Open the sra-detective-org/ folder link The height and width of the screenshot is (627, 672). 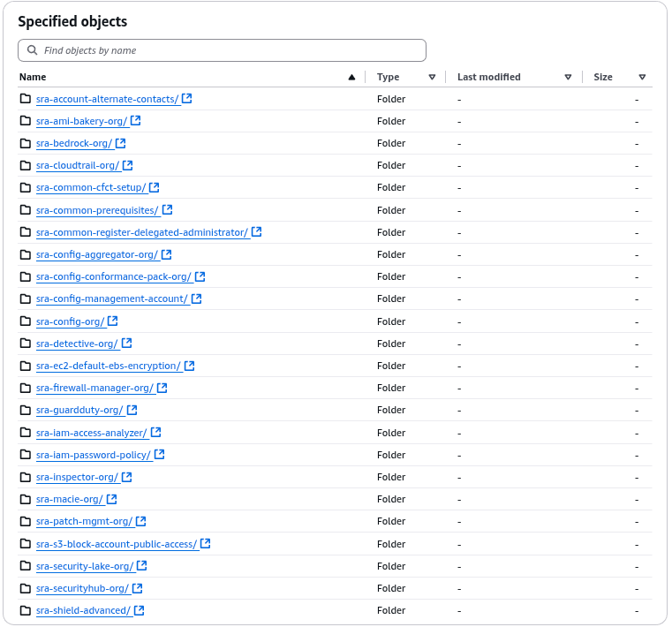(77, 344)
